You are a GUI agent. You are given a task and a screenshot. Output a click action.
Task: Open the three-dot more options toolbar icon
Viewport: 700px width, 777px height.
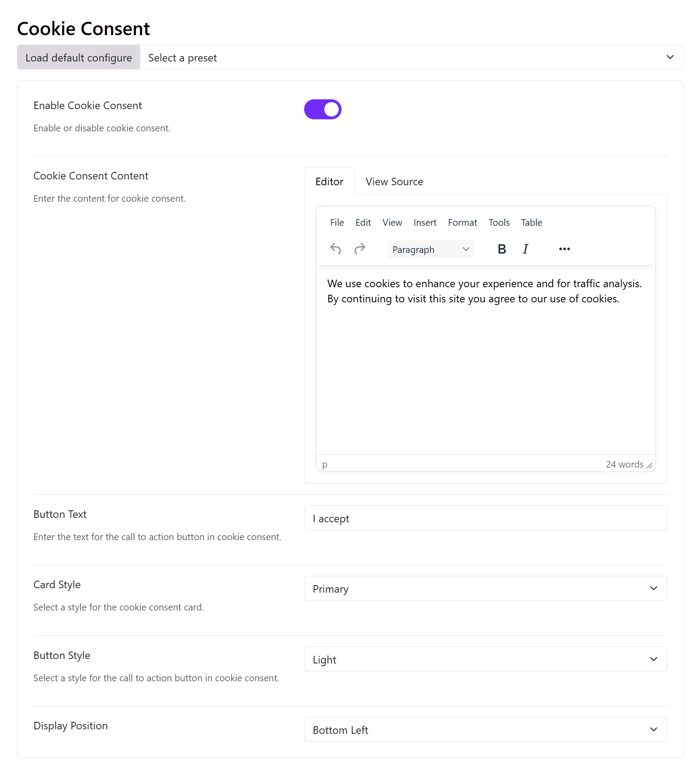(565, 249)
